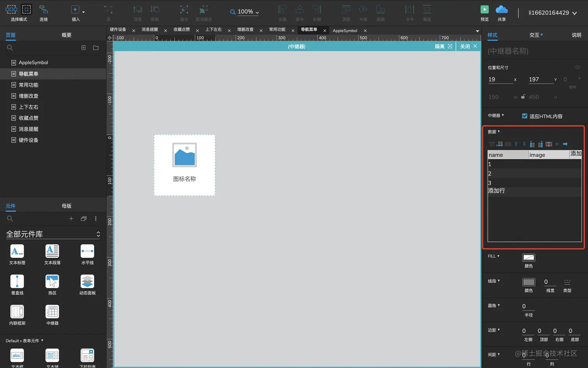Select the 动态面板 dynamic panel widget
Screen dimensions: 588x368
(x=87, y=285)
